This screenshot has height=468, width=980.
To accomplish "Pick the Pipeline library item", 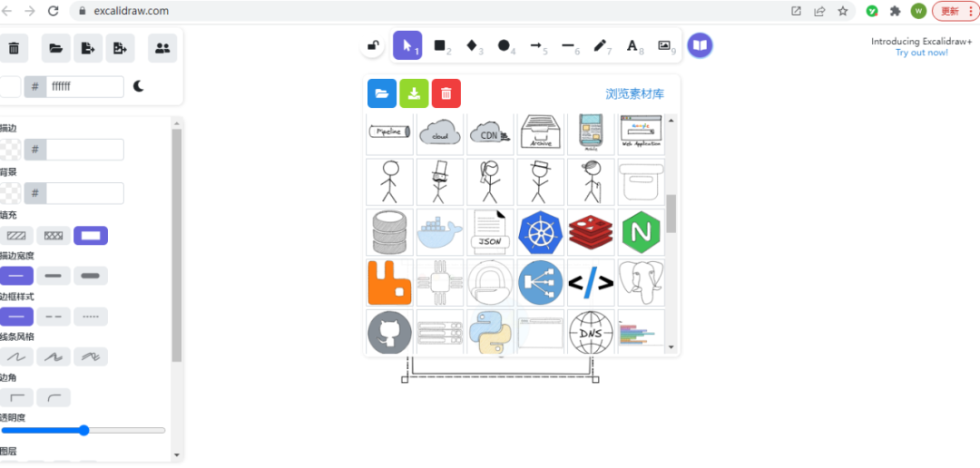I will click(390, 134).
